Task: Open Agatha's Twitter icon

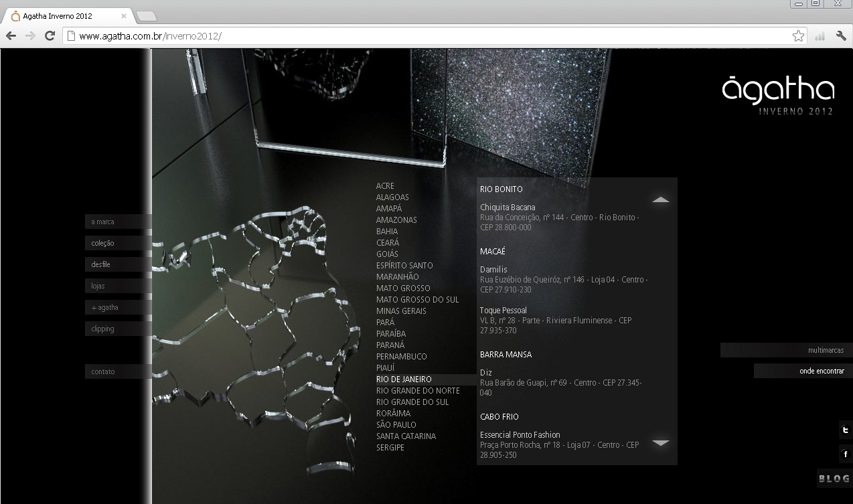Action: pyautogui.click(x=846, y=430)
